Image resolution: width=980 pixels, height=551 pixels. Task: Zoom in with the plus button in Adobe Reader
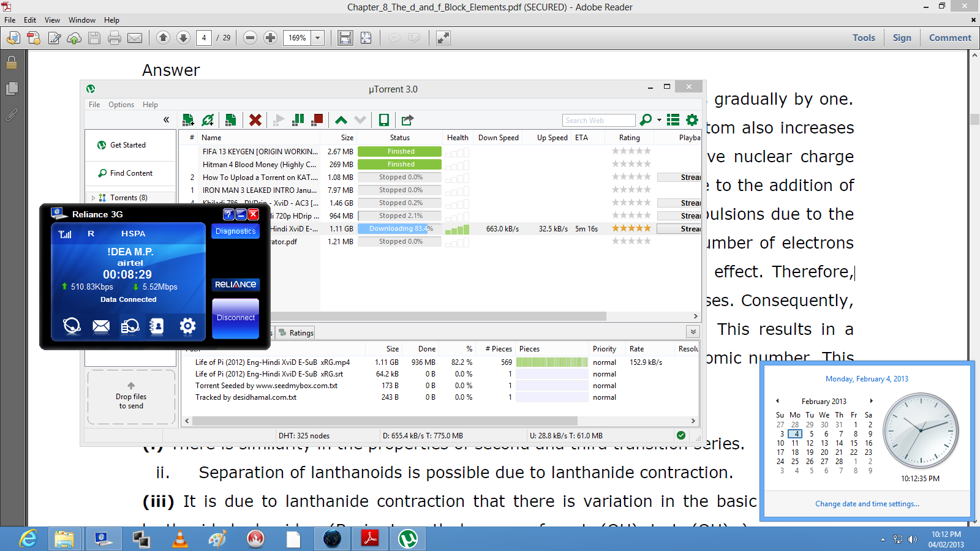pos(270,38)
